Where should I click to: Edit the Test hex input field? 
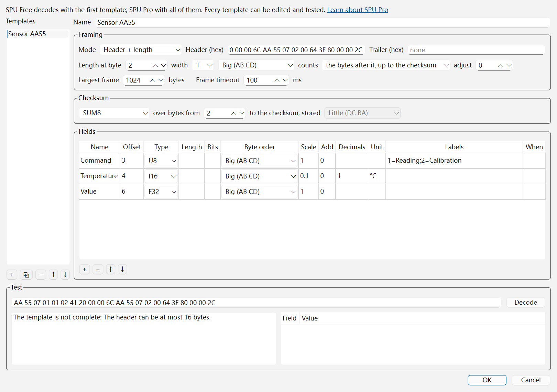coord(256,303)
